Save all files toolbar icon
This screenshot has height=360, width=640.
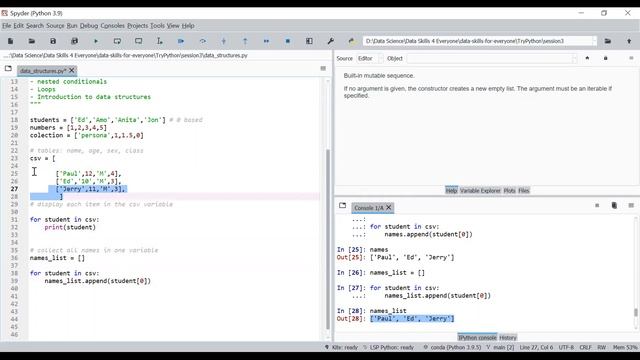click(x=74, y=41)
